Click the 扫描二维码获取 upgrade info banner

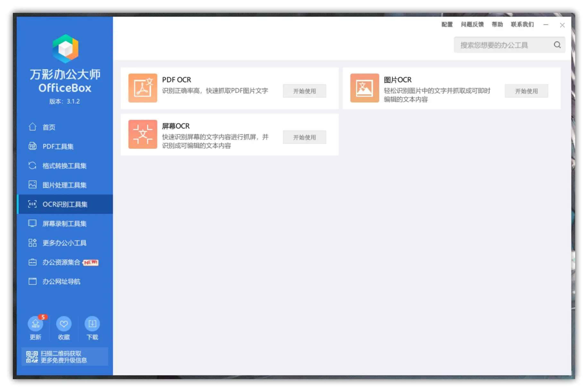click(x=65, y=357)
